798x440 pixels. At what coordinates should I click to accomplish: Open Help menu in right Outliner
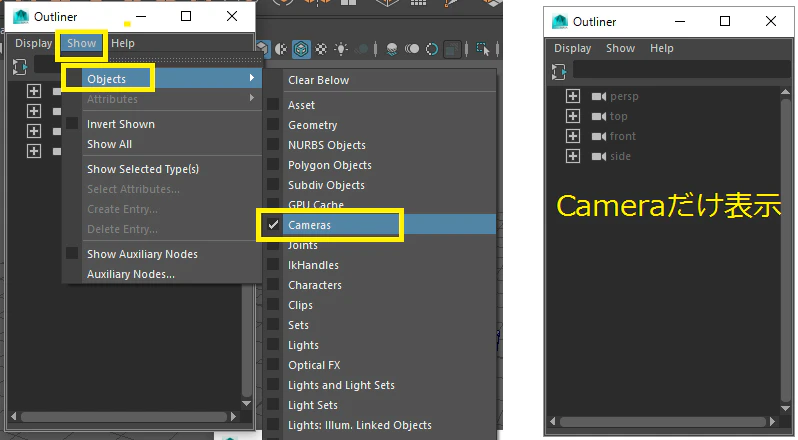pyautogui.click(x=662, y=48)
